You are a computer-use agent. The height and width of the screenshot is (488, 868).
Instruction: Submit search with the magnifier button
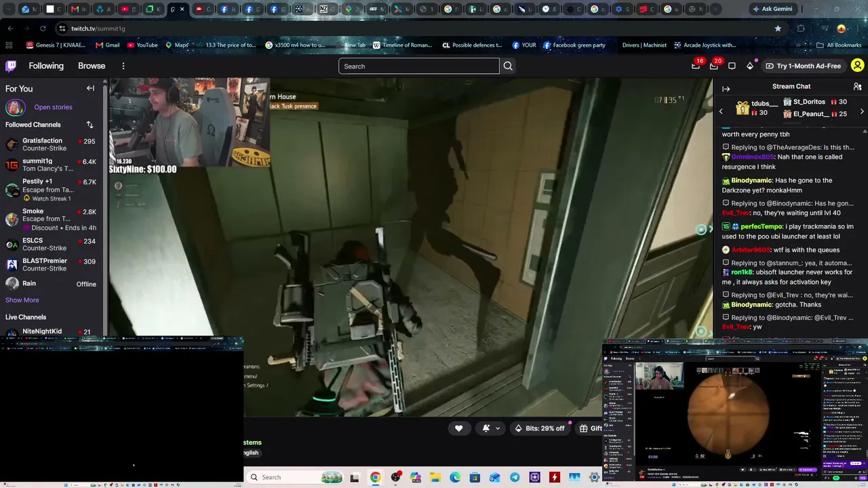coord(508,66)
